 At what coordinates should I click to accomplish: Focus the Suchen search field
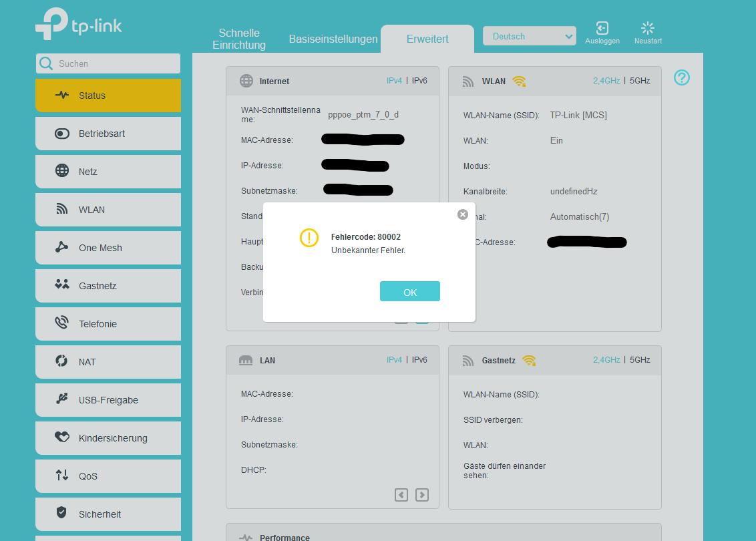(108, 63)
